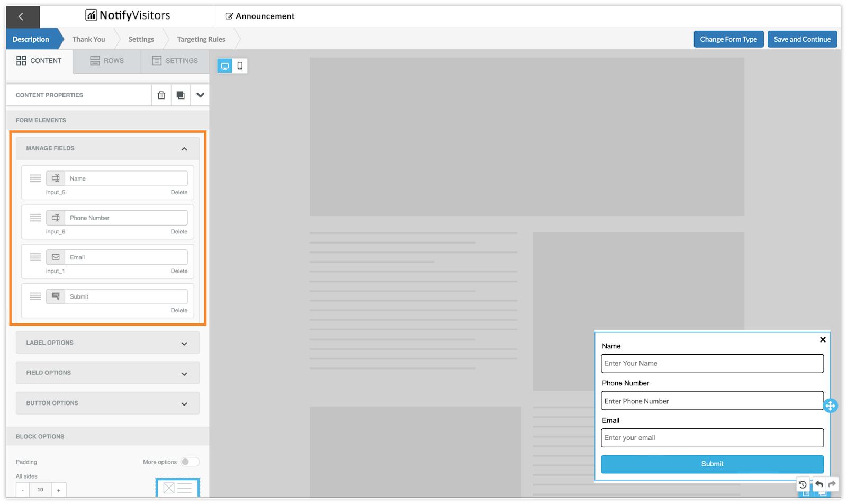Screen dimensions: 847x504
Task: Delete the Submit field
Action: tap(179, 310)
